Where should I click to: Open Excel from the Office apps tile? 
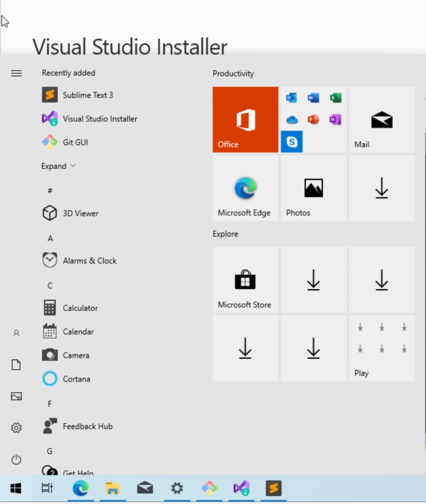point(335,97)
